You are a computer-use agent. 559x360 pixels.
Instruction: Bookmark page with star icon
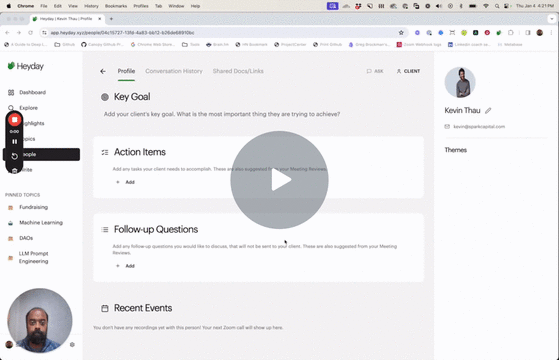(x=401, y=33)
